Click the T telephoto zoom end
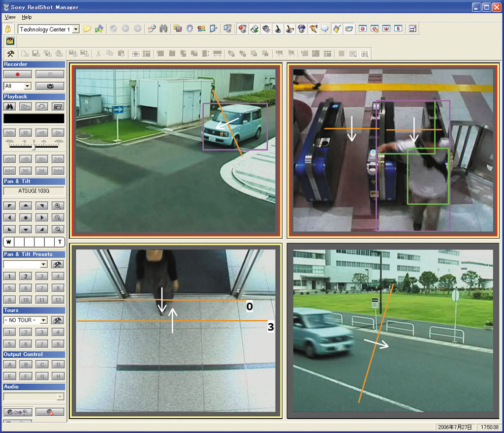 [x=60, y=242]
